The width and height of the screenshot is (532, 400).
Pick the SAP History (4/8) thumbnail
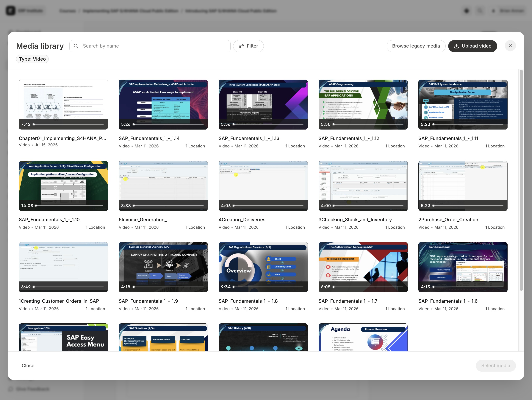(263, 338)
